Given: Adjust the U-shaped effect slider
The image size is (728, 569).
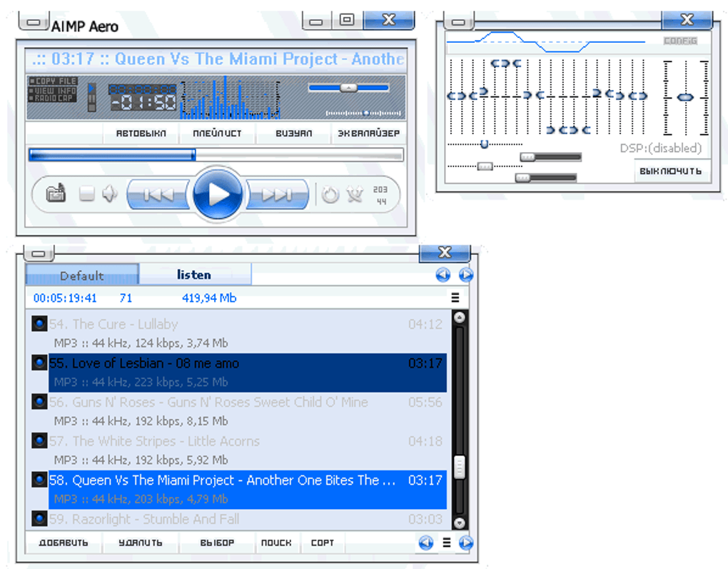Looking at the screenshot, I should click(485, 144).
